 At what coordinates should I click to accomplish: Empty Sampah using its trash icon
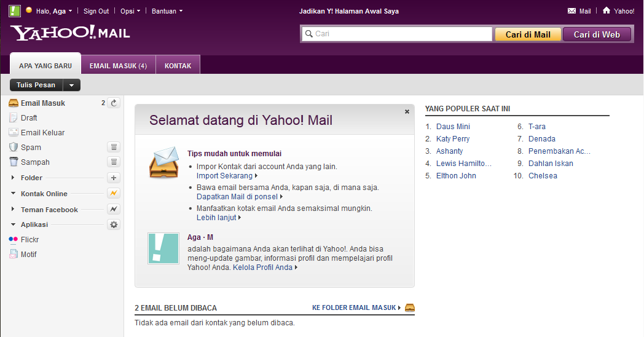(x=114, y=162)
